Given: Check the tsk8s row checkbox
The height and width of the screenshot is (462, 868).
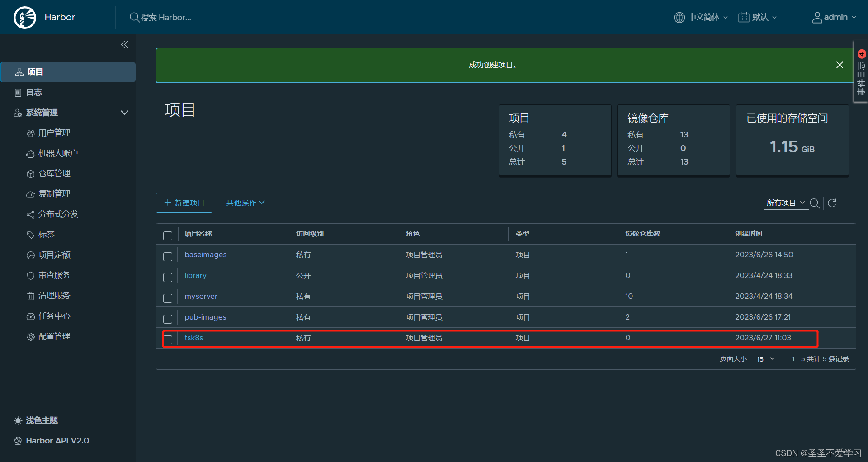Looking at the screenshot, I should tap(168, 340).
